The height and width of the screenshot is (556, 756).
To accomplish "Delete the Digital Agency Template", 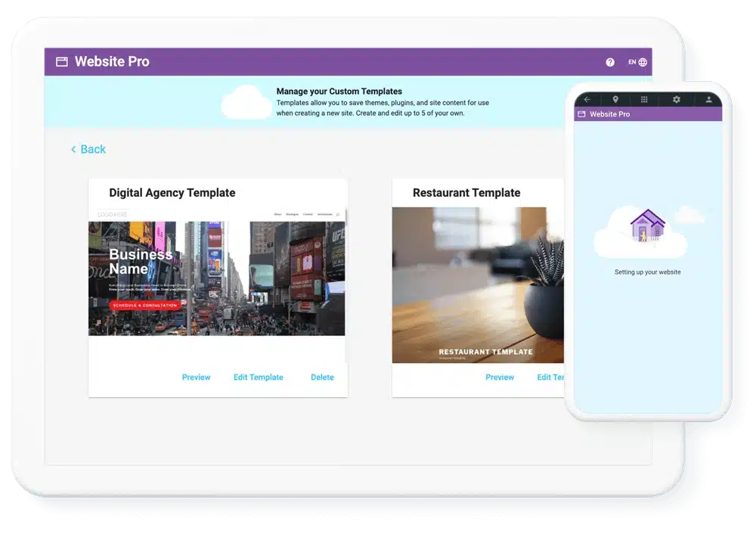I will 322,377.
